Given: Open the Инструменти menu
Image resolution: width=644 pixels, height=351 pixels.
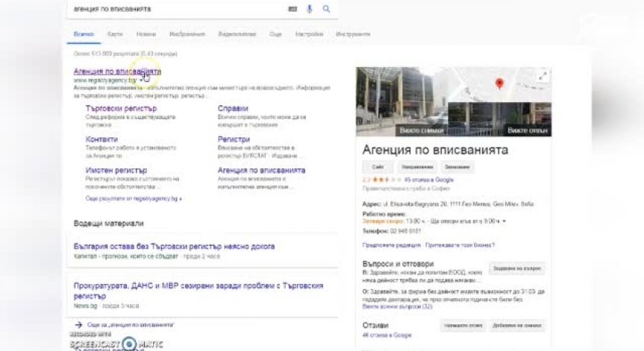Looking at the screenshot, I should tap(353, 34).
